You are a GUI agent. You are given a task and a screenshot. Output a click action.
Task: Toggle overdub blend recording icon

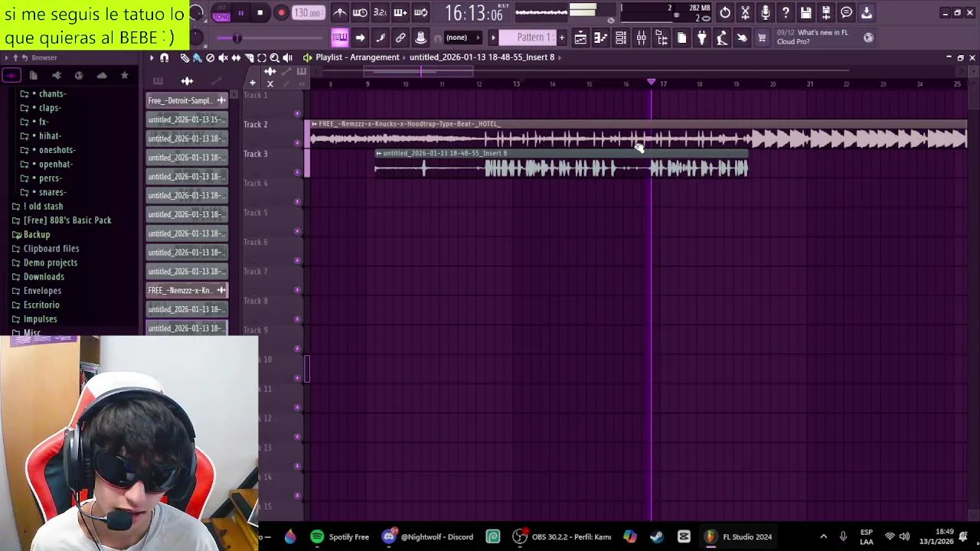click(400, 12)
